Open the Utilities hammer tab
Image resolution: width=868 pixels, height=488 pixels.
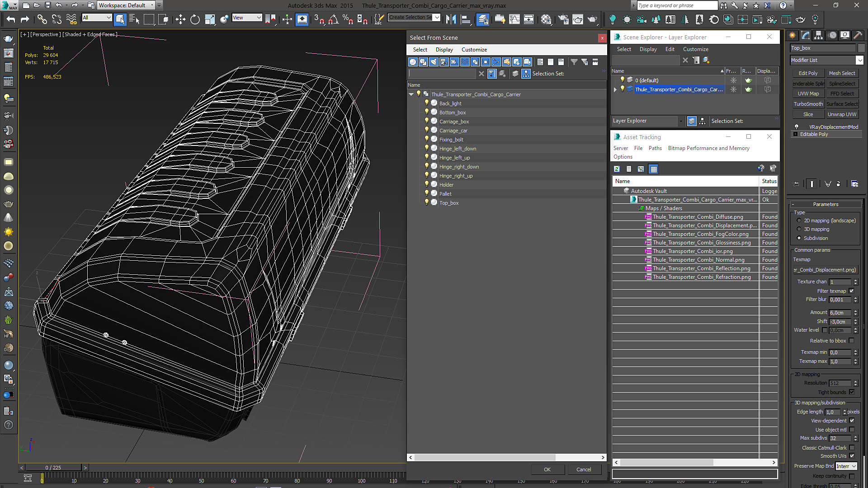tap(858, 35)
